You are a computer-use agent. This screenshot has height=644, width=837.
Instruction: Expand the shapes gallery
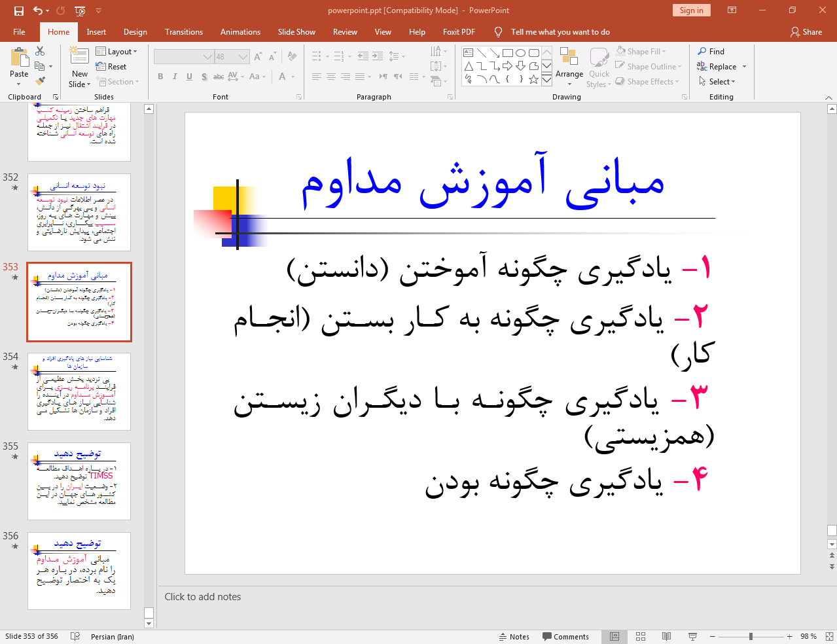(x=546, y=80)
